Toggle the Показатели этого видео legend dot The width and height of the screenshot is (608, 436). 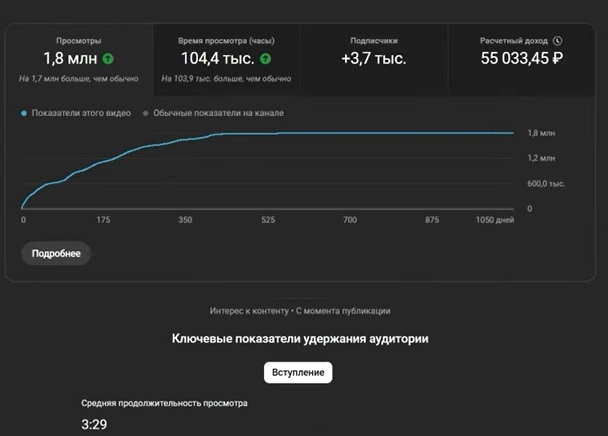pos(24,113)
